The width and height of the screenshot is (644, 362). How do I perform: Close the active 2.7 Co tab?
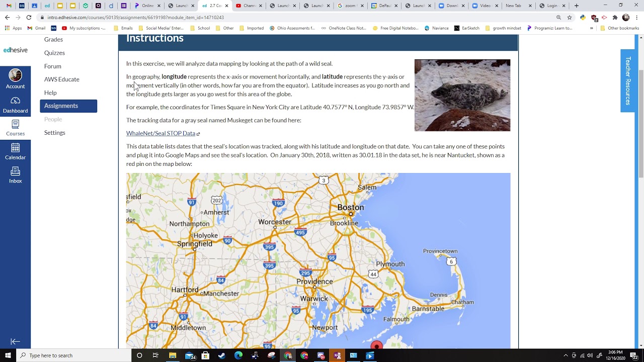tap(226, 6)
